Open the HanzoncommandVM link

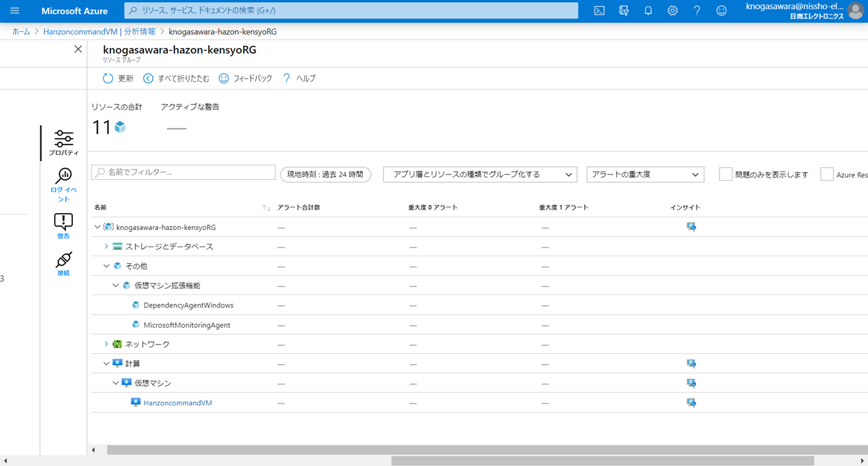click(x=178, y=403)
